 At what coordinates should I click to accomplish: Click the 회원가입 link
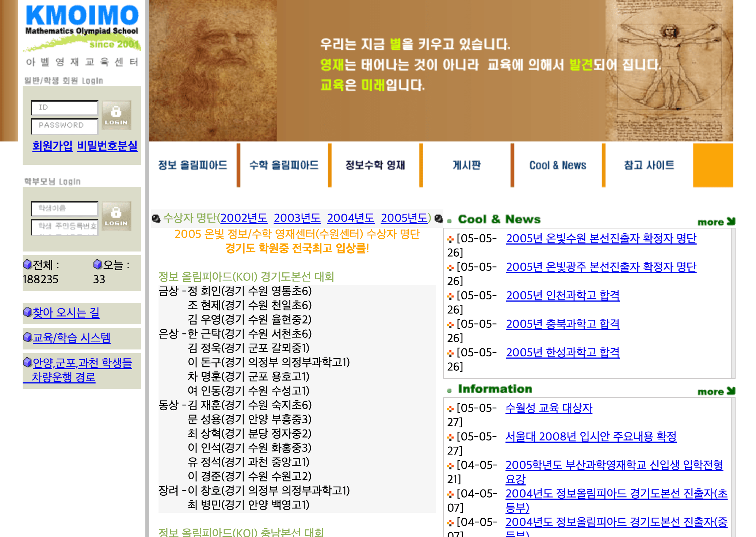53,146
